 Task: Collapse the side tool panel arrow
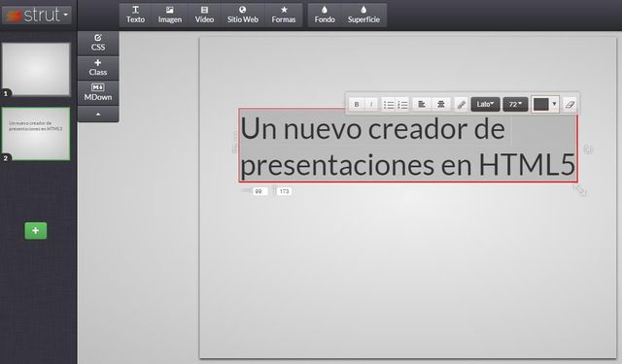[x=98, y=115]
